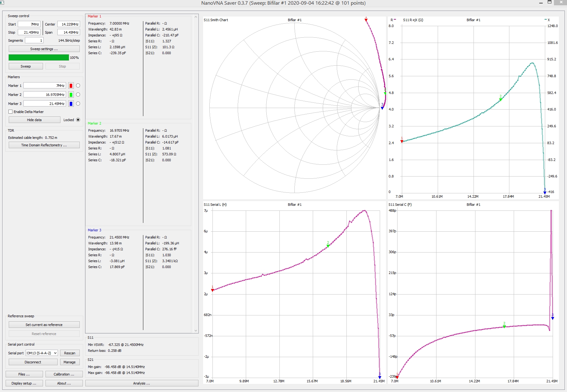Screen dimensions: 567x392
Task: Click the 144.5kHz/step label
Action: pos(69,40)
